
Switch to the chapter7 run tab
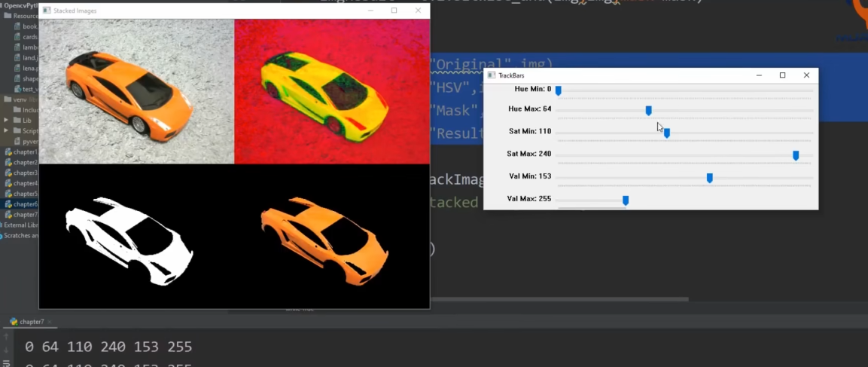pyautogui.click(x=31, y=322)
